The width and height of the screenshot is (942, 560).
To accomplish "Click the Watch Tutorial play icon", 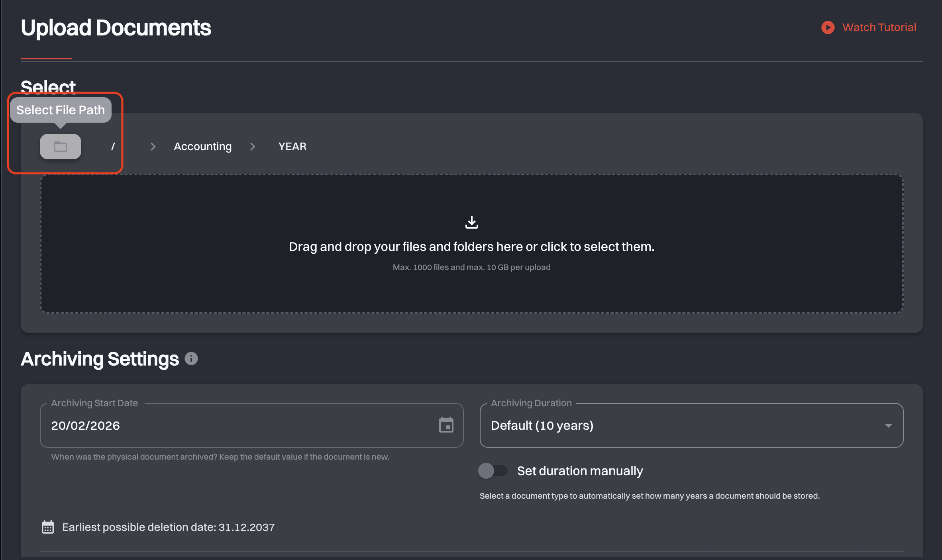I will (x=828, y=27).
